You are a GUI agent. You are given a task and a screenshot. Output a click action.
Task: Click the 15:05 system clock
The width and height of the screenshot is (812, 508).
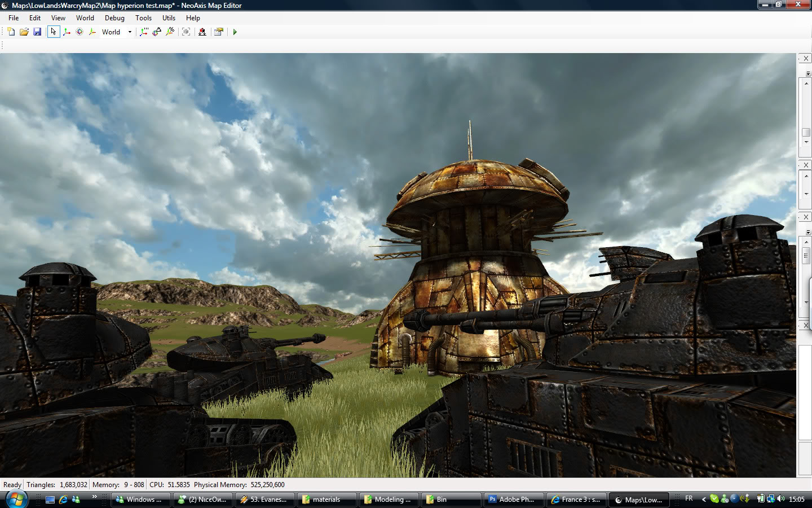coord(797,499)
